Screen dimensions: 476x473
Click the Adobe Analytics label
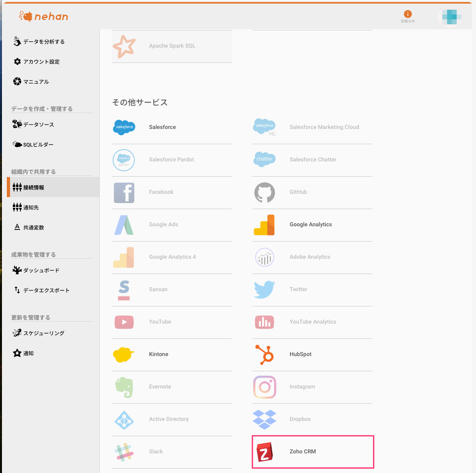click(x=310, y=257)
